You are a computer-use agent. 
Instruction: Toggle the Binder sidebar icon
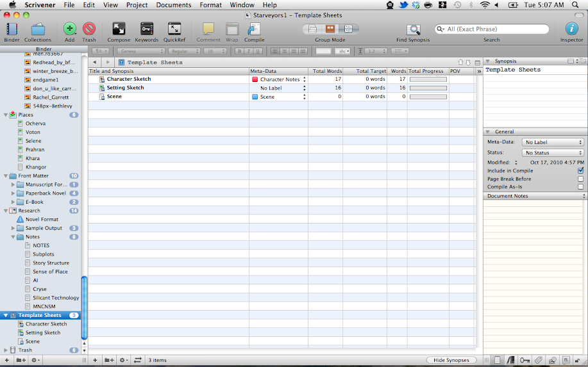[12, 29]
